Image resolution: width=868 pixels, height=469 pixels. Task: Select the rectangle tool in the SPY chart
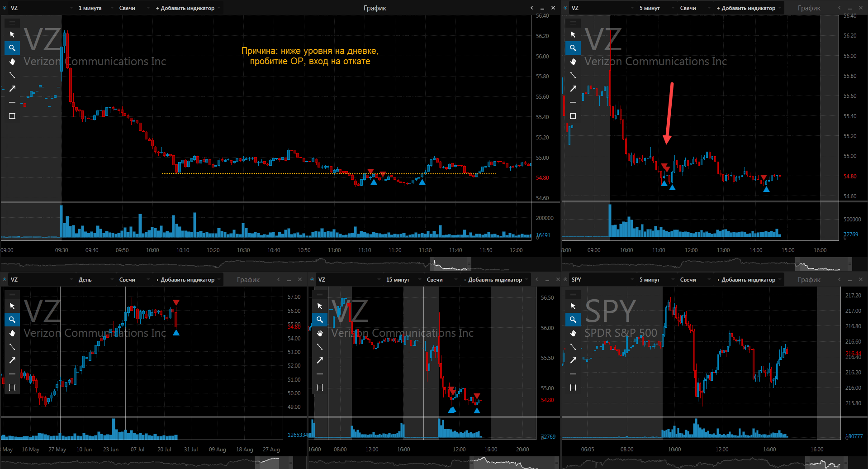[573, 388]
